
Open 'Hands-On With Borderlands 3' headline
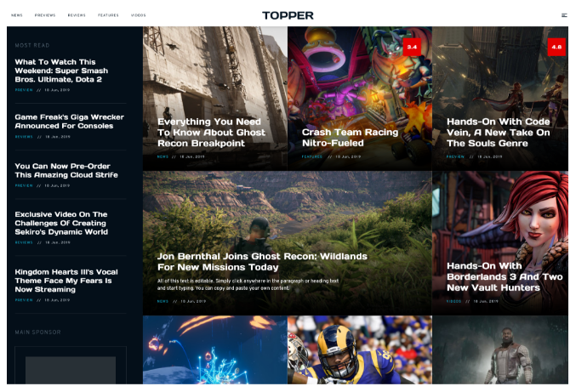coord(505,276)
